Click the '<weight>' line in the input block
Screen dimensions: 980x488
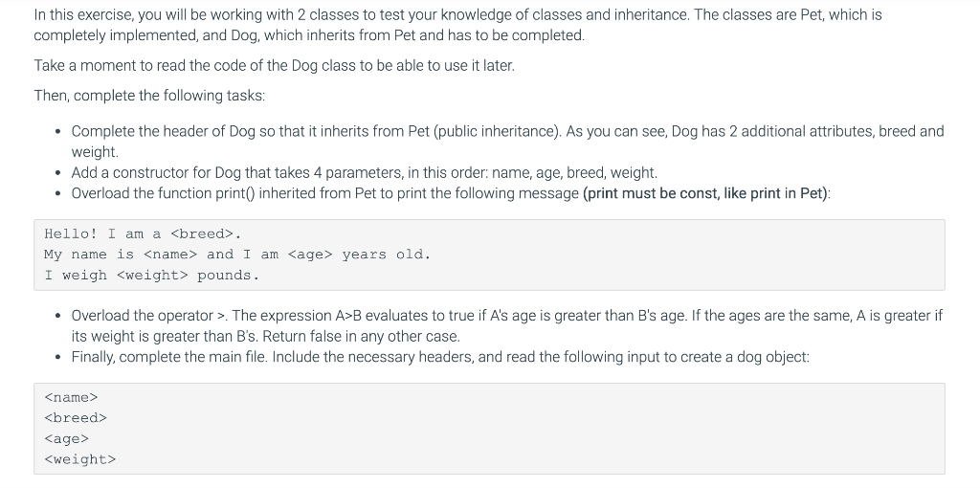point(80,459)
